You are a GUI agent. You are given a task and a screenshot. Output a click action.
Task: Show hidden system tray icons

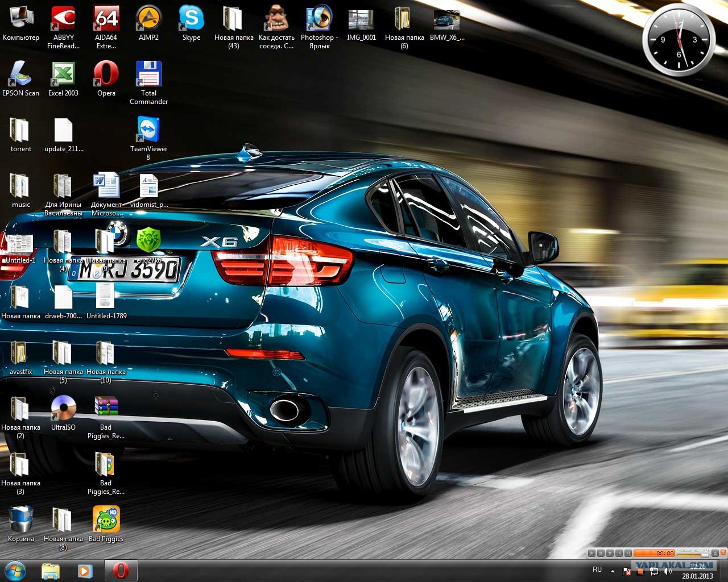pos(613,570)
